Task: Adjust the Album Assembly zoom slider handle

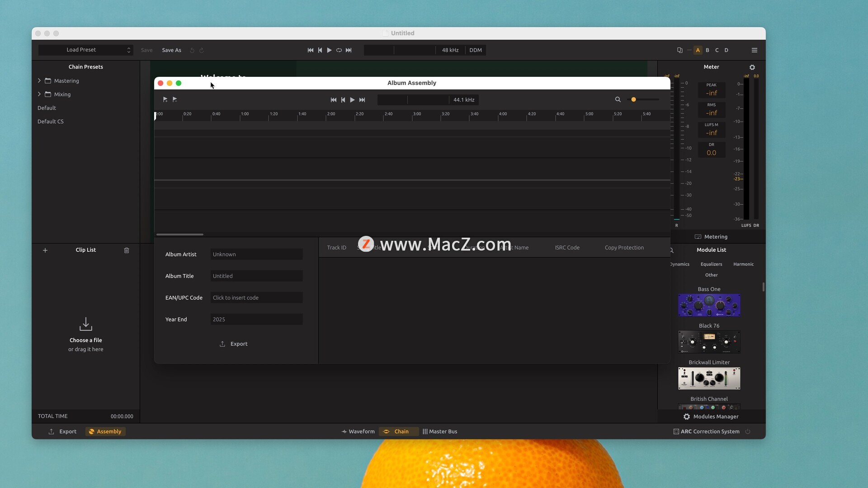Action: click(634, 99)
